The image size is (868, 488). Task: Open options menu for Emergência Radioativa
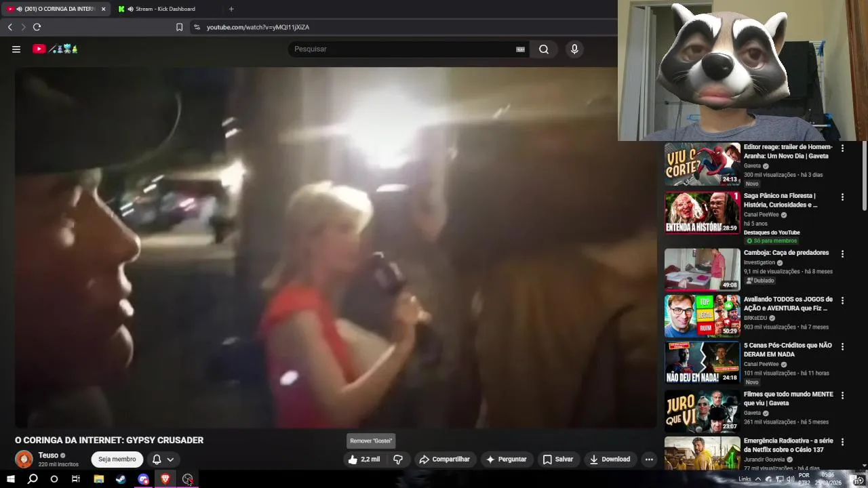[x=842, y=442]
